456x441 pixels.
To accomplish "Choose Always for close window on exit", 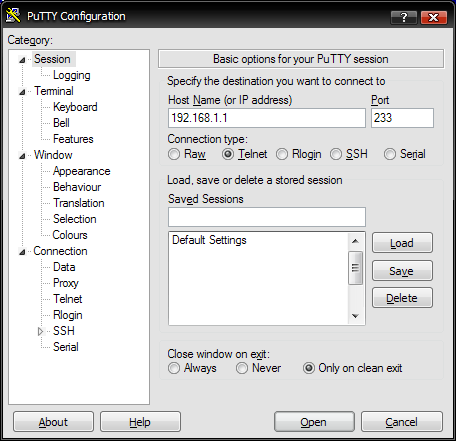I will pos(174,368).
